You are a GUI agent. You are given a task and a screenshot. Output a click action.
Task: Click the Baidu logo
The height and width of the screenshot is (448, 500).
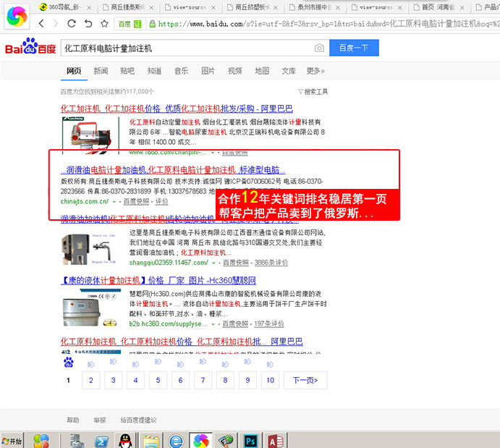pyautogui.click(x=30, y=46)
